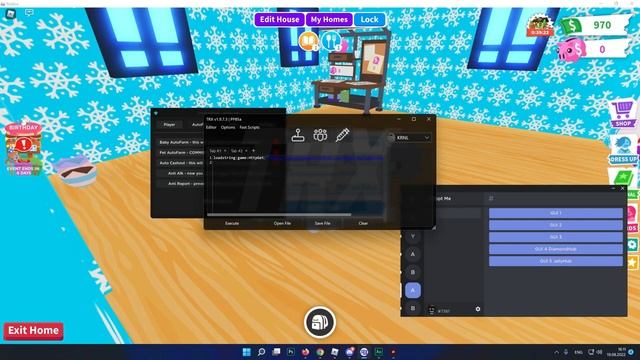Open Firefox from the taskbar
Screen dimensions: 640x360
tap(305, 352)
